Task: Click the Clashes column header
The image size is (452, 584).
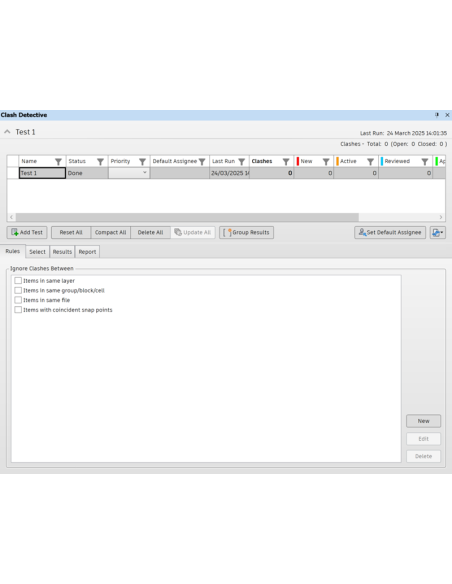Action: [271, 161]
